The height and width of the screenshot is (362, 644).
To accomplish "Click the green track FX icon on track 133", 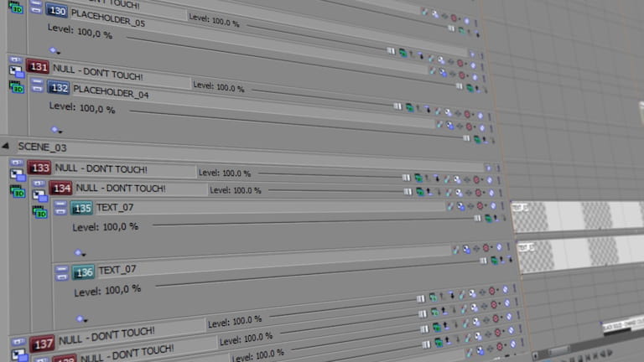I will tap(417, 178).
